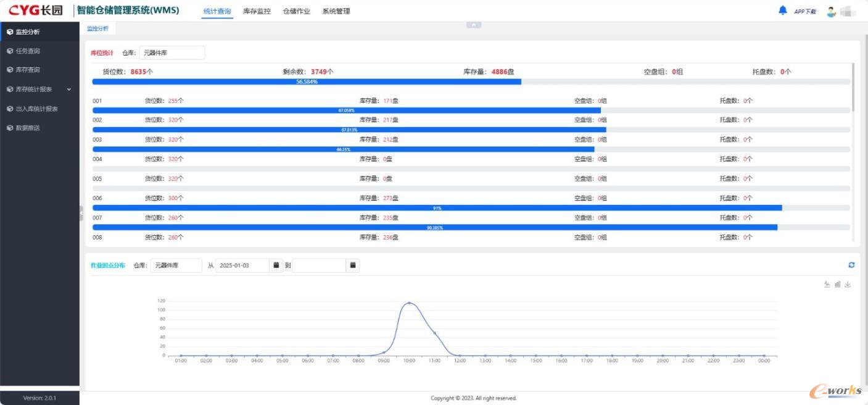
Task: Click the 空盘组 0组 total value
Action: [663, 72]
